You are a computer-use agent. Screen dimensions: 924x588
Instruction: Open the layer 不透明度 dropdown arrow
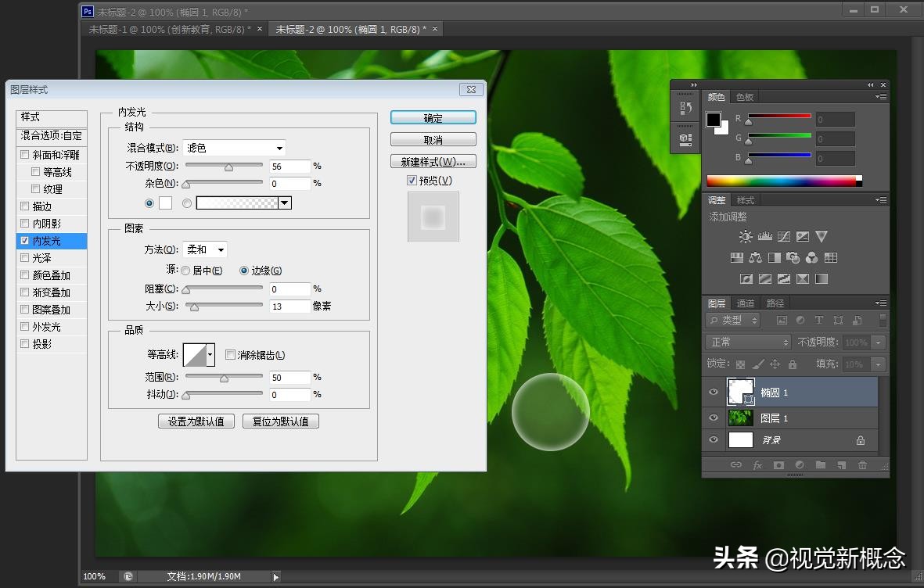878,342
